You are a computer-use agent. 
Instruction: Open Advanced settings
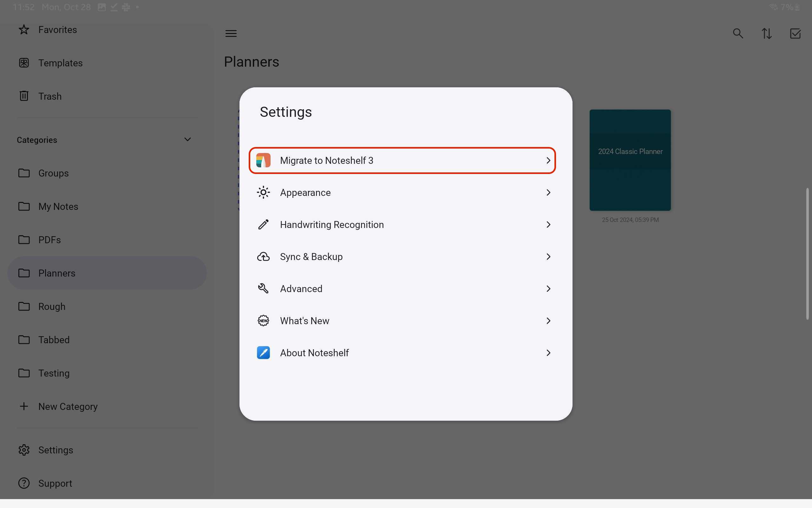coord(402,289)
